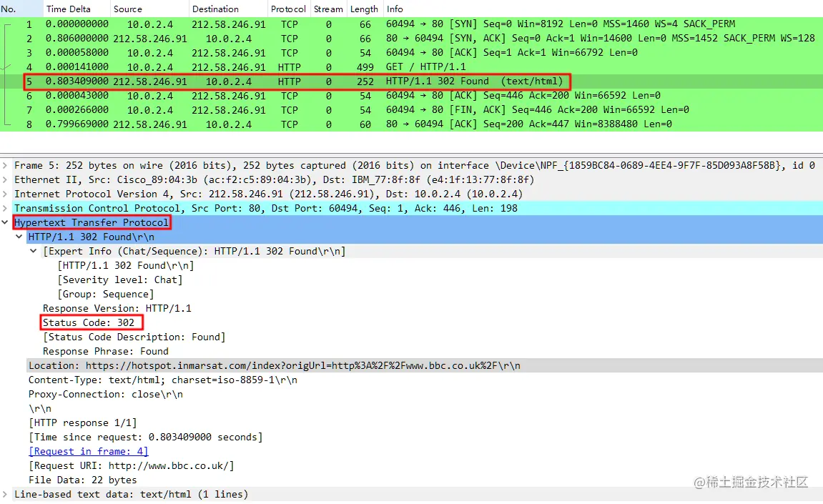823x504 pixels.
Task: Expand Internet Protocol Version 4 row
Action: pos(5,194)
